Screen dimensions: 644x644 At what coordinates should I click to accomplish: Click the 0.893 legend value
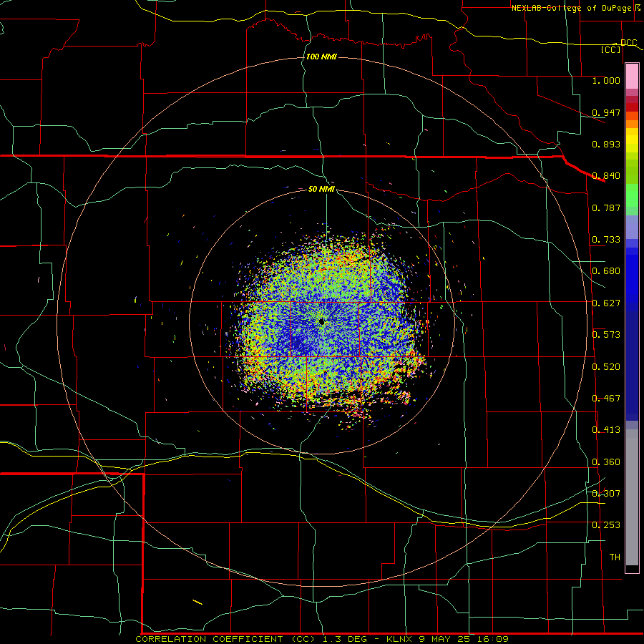(606, 144)
